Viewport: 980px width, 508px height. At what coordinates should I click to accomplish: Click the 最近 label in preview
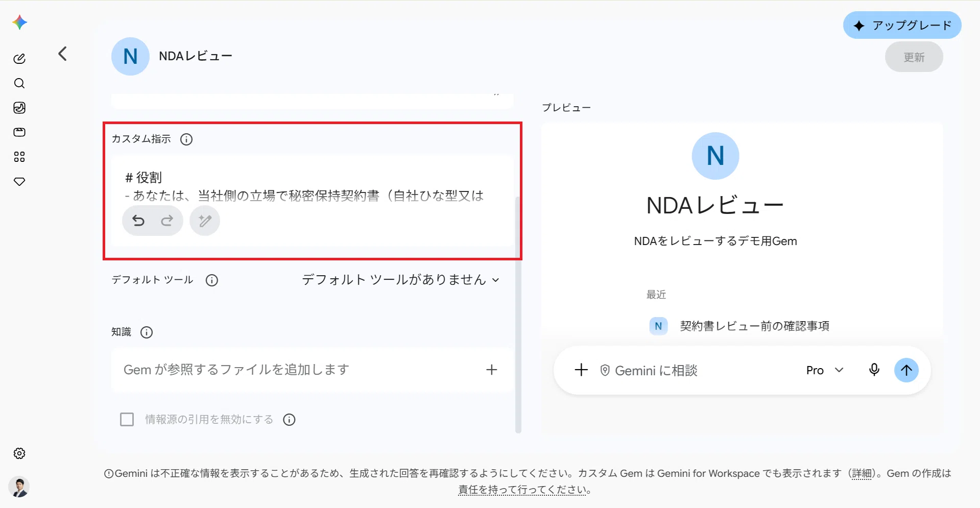click(656, 295)
